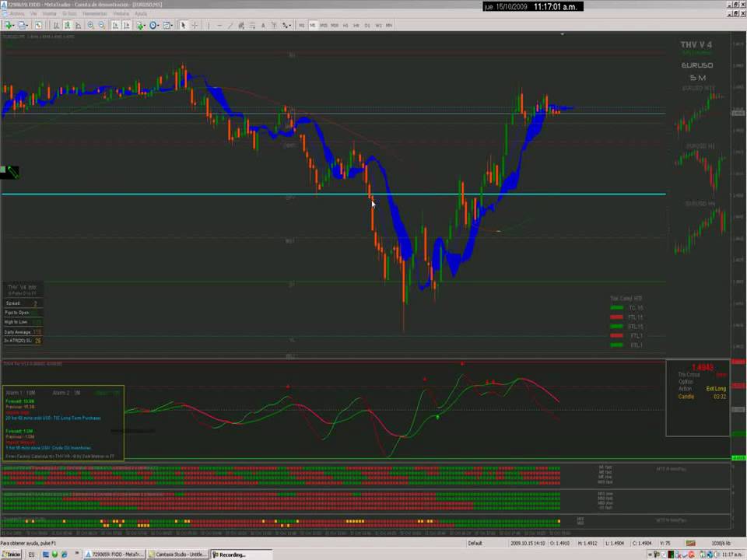Open the arrows objects dropdown
Viewport: 747px width, 560px height.
click(286, 25)
